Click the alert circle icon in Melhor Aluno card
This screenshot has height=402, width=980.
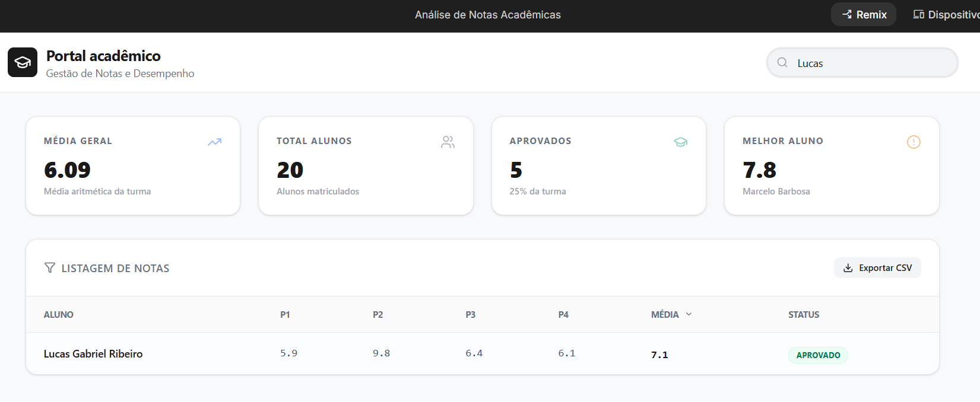point(914,142)
